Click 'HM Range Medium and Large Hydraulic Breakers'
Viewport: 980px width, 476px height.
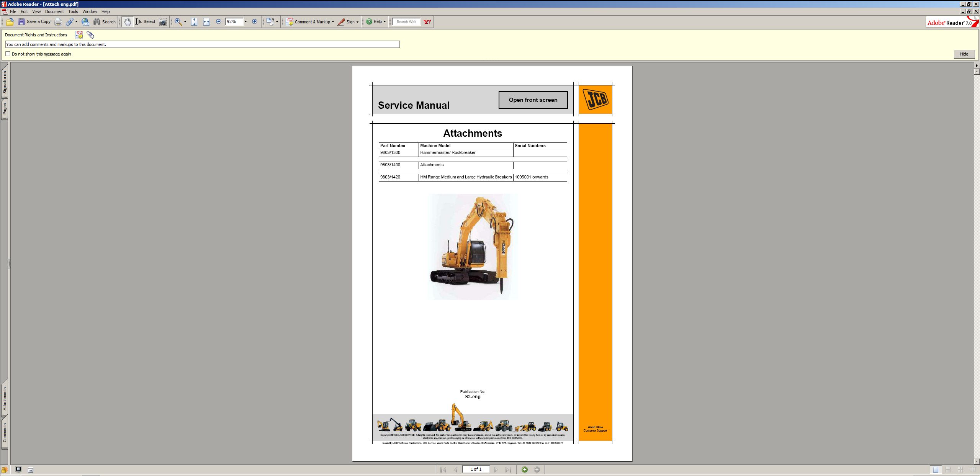point(466,177)
